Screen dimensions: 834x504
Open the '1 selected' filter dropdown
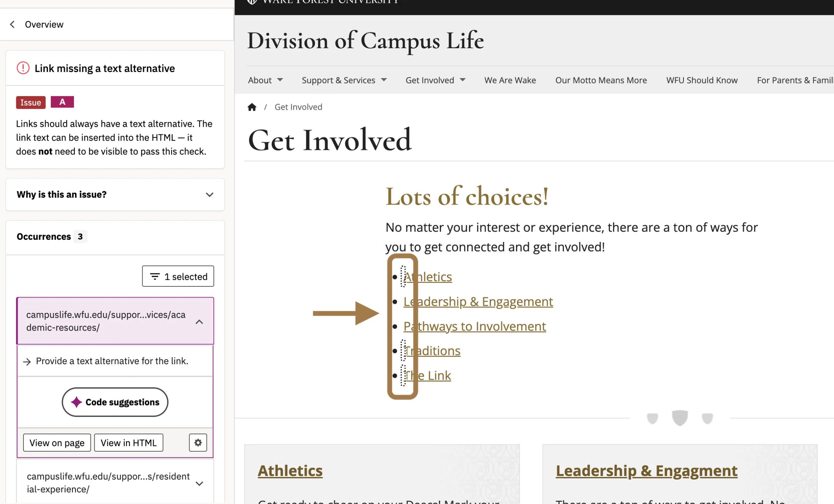178,276
